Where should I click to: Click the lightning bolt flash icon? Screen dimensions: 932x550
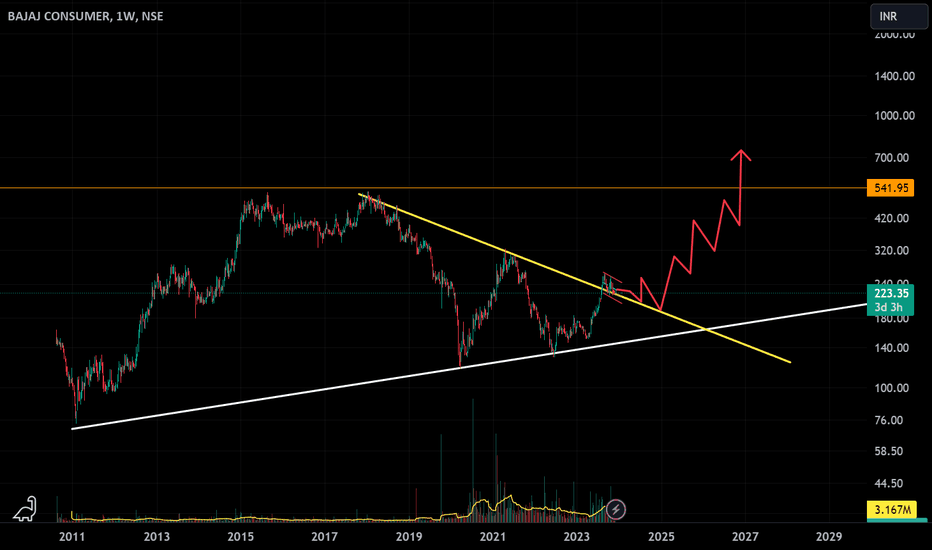click(616, 509)
